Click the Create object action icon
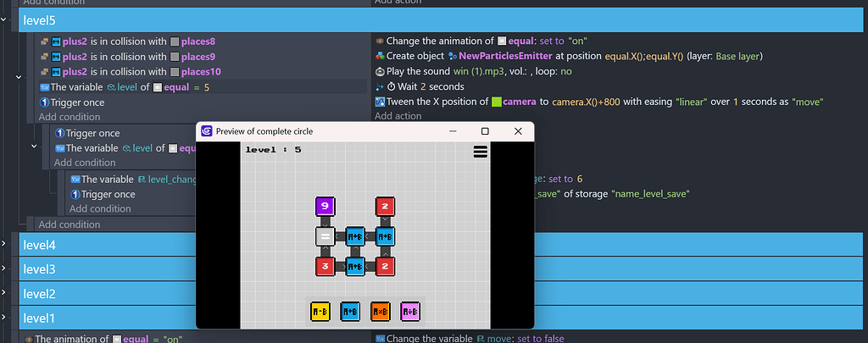Screen dimensions: 868x343 (380, 56)
